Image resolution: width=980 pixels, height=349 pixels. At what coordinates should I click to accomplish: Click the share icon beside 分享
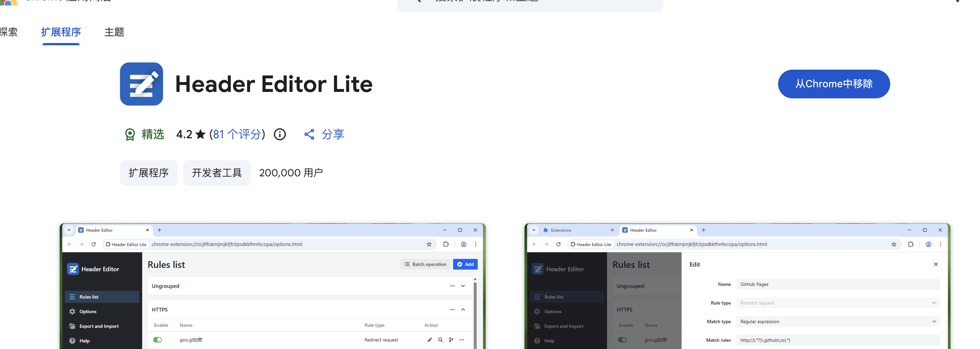click(x=309, y=134)
